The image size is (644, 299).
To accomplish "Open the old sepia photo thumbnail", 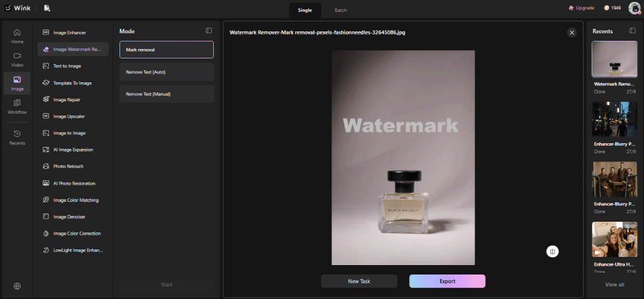I will (614, 179).
